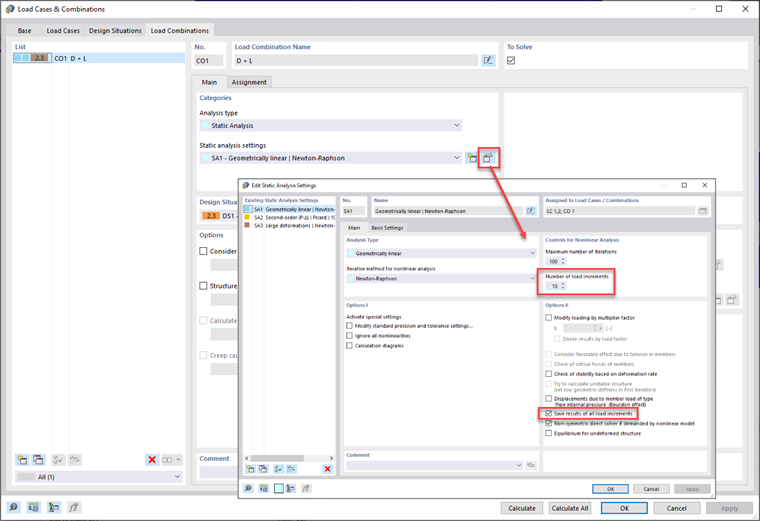Open Geometrically linear analysis type dropdown
760x521 pixels.
tap(441, 253)
